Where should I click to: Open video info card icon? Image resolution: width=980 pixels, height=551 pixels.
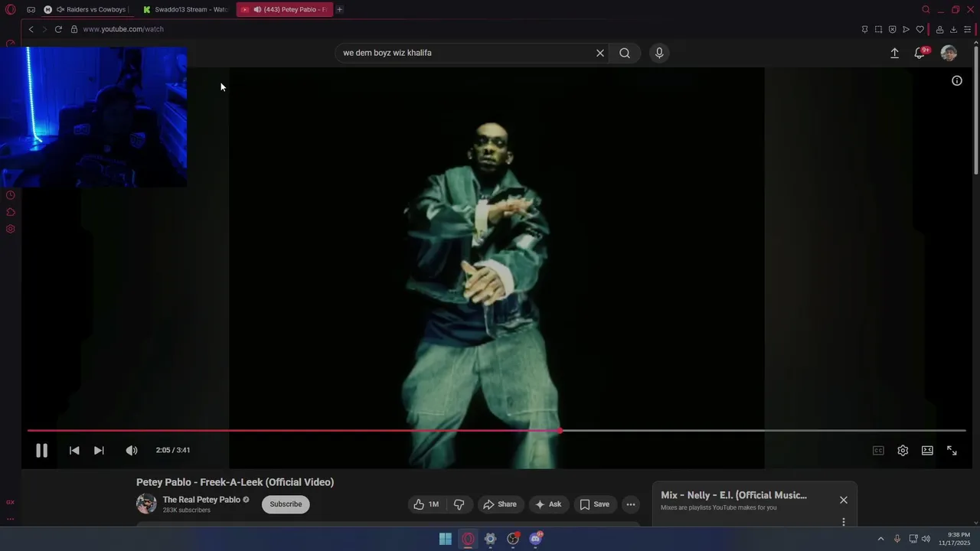click(956, 80)
